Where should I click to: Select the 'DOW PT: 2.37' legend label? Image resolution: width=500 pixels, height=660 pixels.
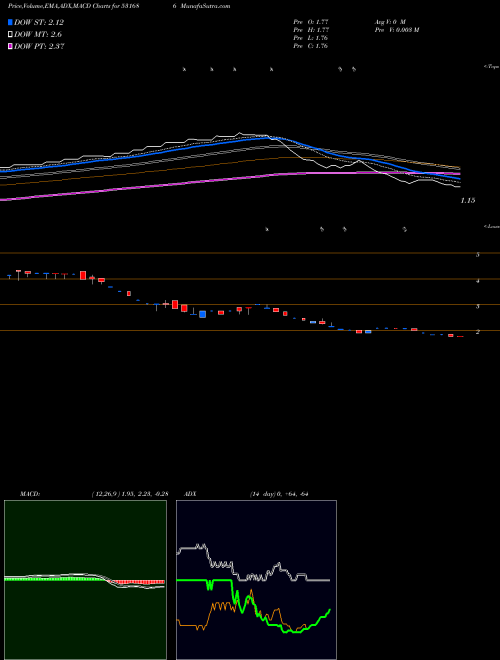39,46
